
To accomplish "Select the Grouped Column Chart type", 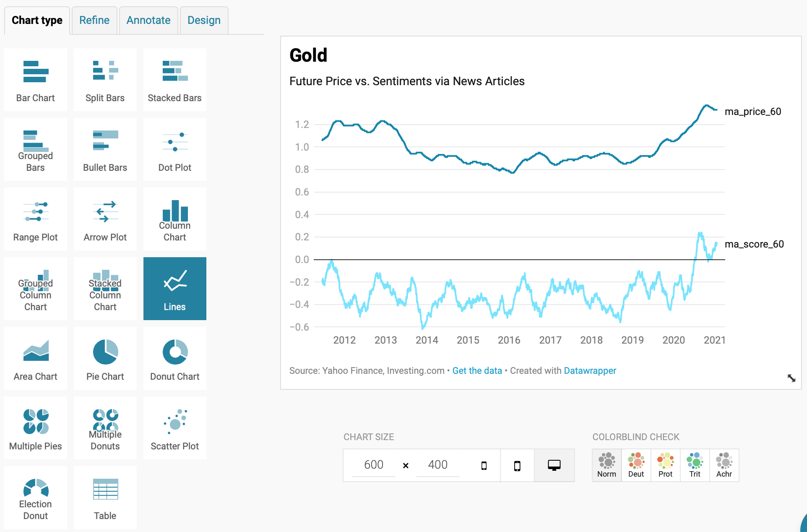I will (x=36, y=289).
